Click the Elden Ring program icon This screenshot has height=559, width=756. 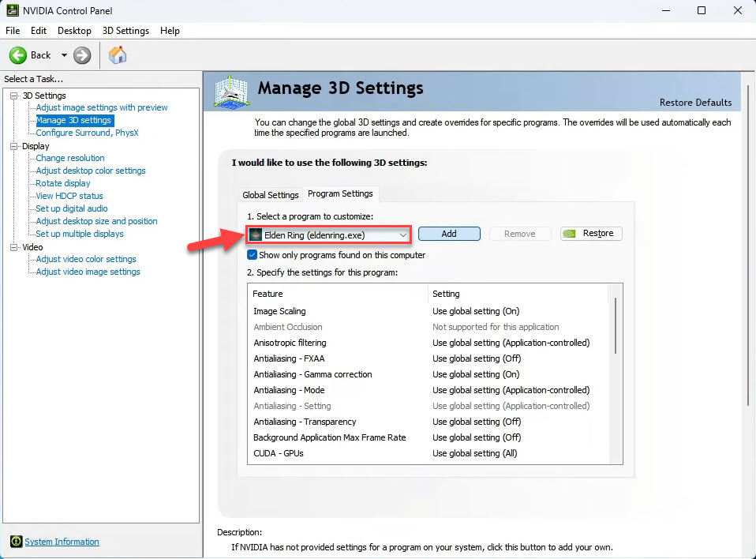[x=256, y=234]
